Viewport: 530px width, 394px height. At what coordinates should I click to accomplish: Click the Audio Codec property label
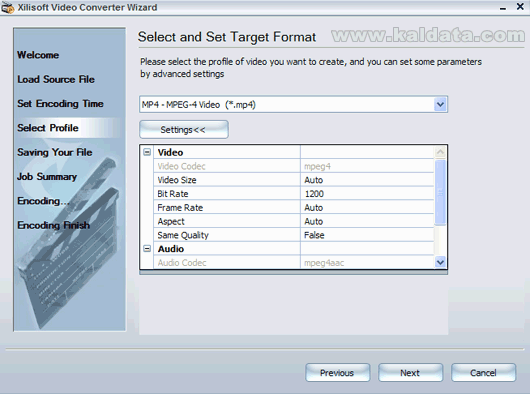coord(182,263)
